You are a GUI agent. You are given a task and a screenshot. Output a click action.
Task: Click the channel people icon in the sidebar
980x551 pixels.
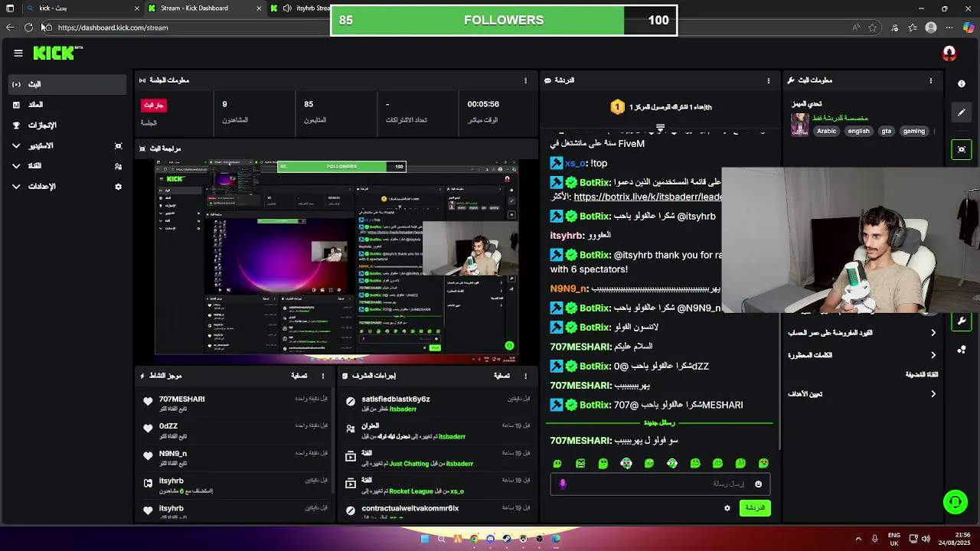coord(118,166)
